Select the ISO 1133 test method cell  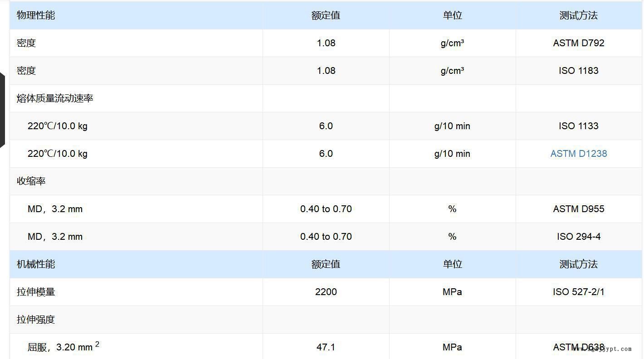[578, 126]
